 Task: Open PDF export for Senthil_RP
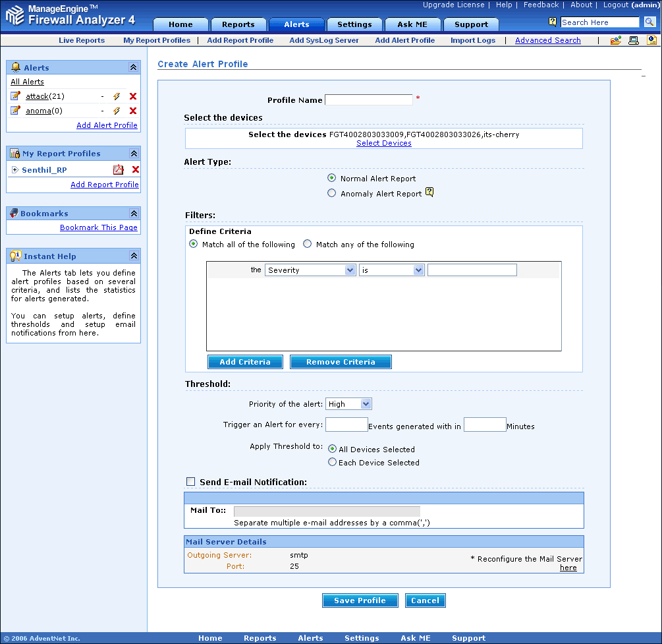(x=119, y=169)
